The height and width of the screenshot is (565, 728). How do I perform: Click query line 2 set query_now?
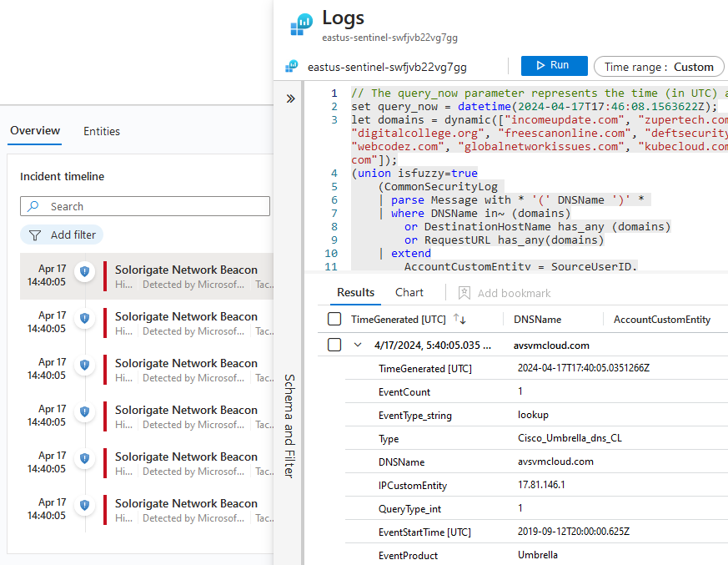coord(534,106)
